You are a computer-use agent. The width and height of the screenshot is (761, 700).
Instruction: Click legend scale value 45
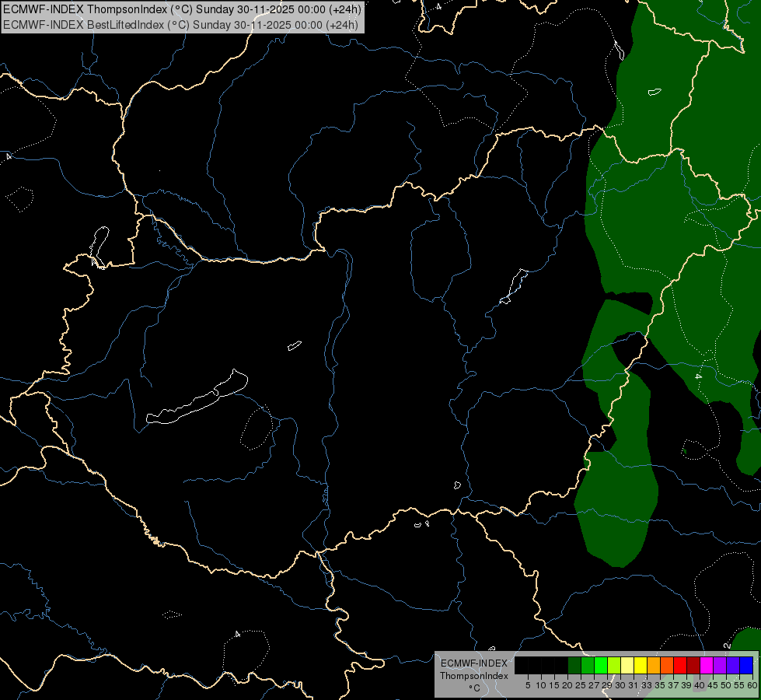(x=713, y=685)
